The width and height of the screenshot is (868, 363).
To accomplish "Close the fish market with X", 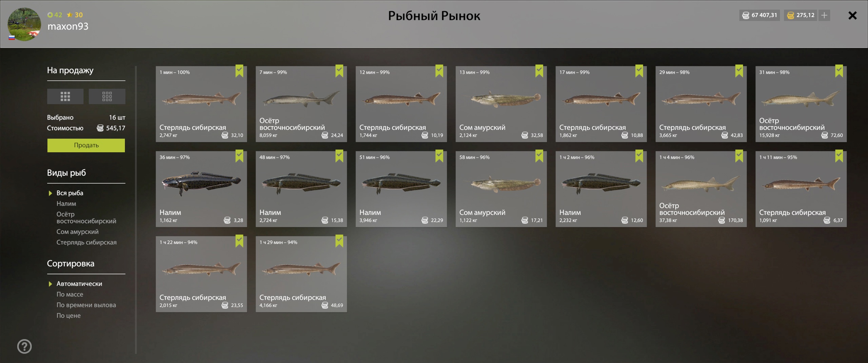I will point(852,16).
